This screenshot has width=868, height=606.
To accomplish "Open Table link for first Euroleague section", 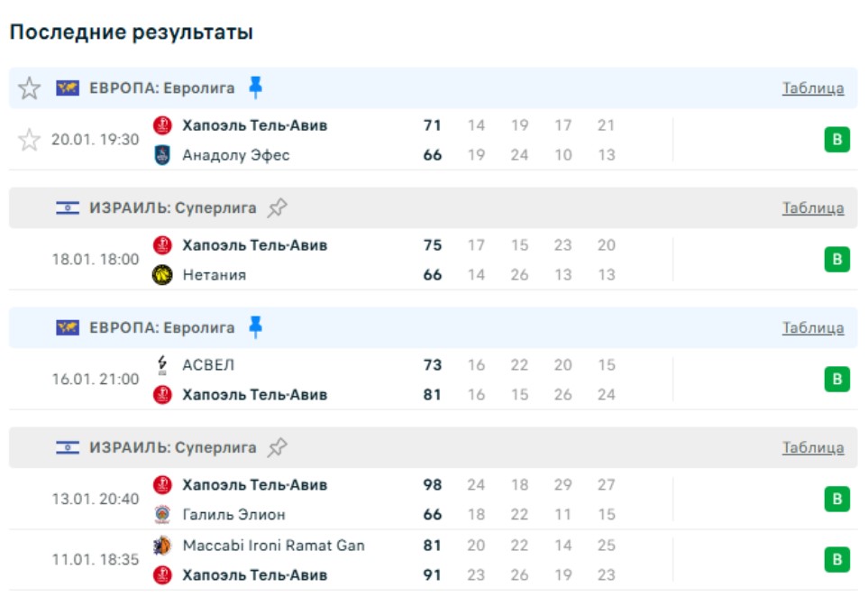I will [812, 88].
